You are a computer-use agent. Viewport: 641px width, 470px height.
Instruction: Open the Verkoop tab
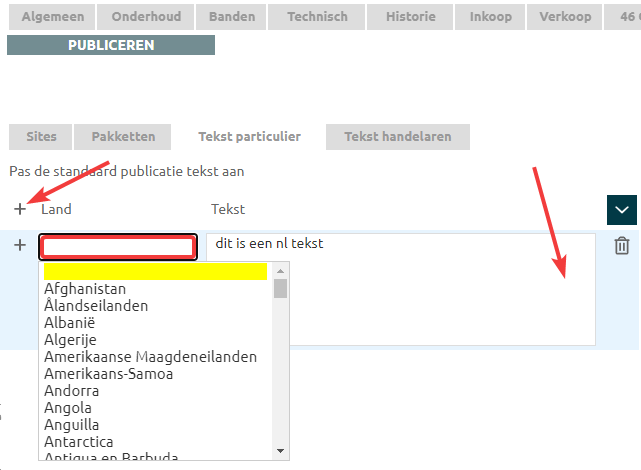[x=565, y=17]
